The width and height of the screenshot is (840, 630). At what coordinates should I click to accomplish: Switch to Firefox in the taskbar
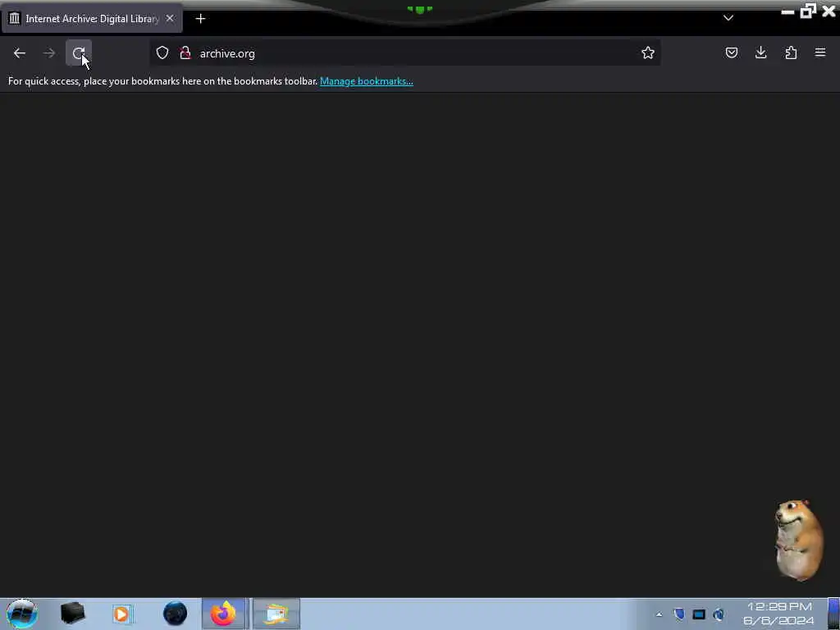tap(223, 614)
